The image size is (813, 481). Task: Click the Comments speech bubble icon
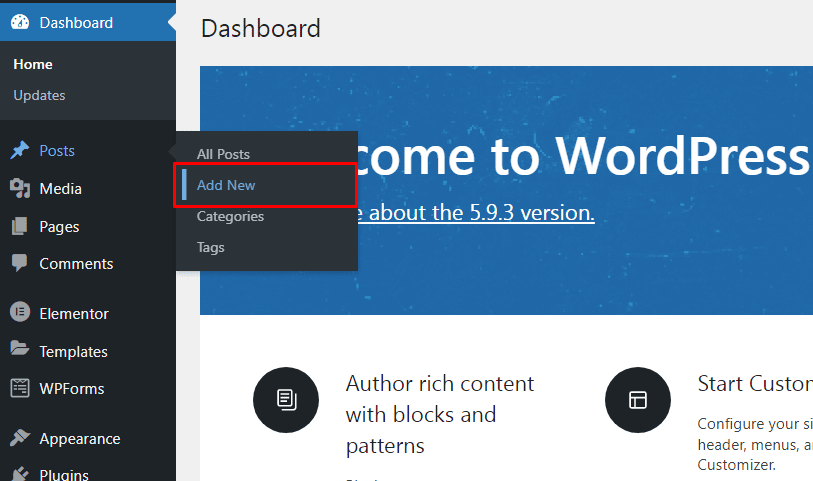(20, 263)
